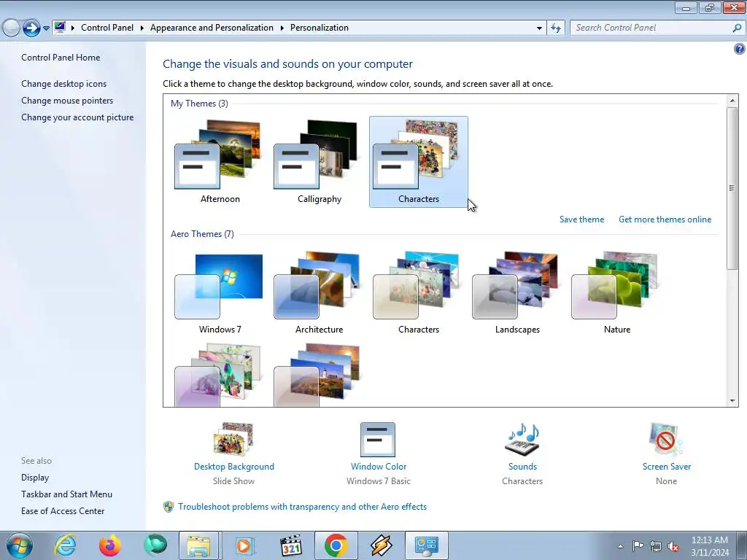Click the Help question mark icon

(x=739, y=49)
